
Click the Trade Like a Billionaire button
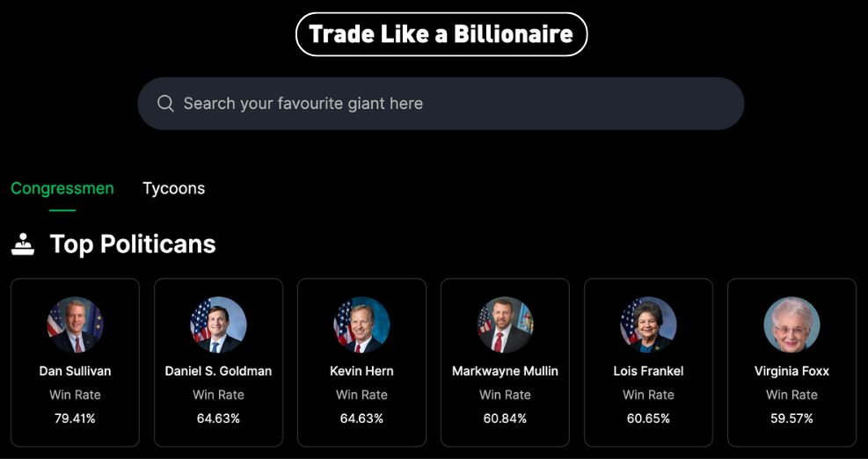pos(441,34)
